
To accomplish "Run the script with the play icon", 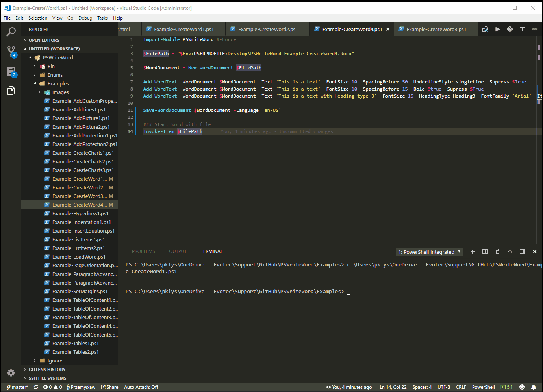I will (498, 29).
